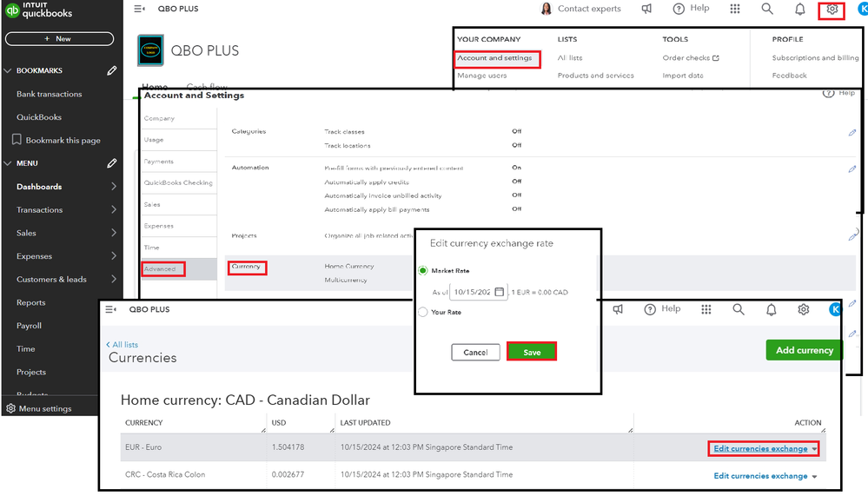Select the Market Rate radio button
This screenshot has width=868, height=496.
[423, 271]
